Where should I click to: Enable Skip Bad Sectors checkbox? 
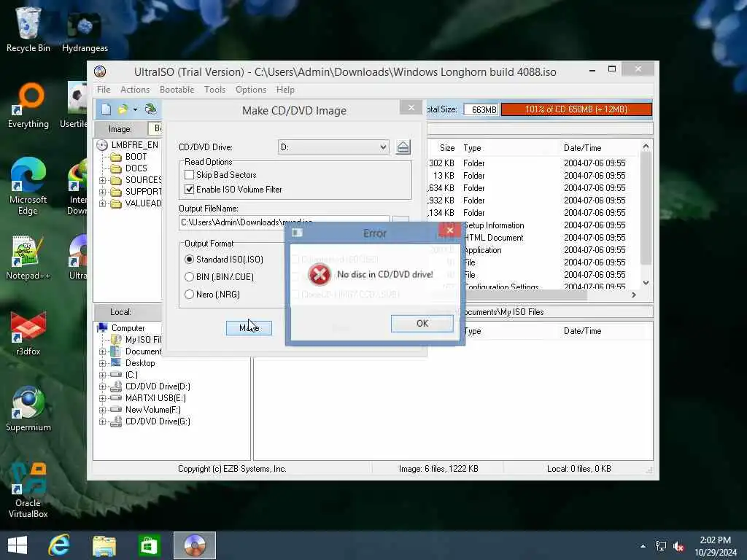(189, 175)
